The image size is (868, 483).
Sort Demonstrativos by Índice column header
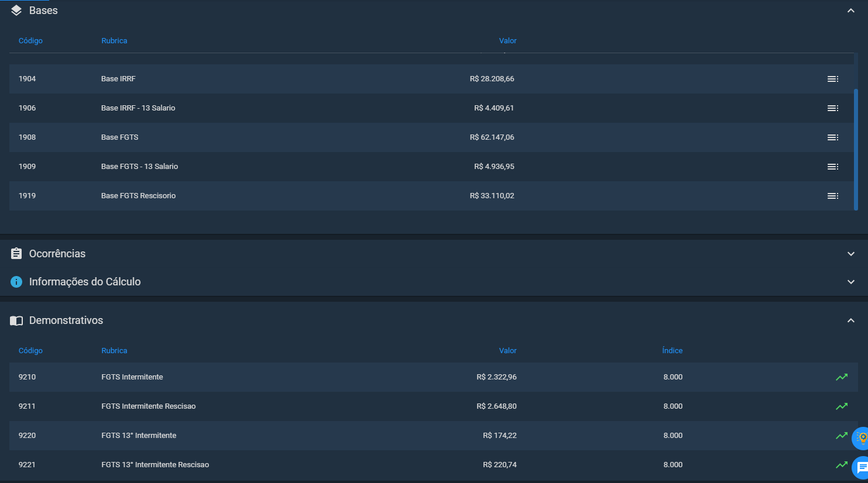[672, 351]
